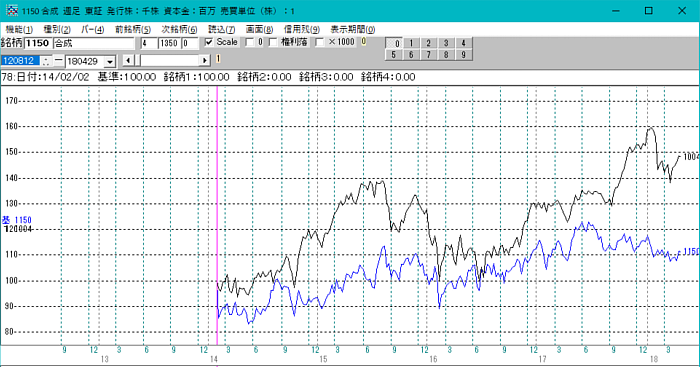Click the application icon in title bar
The image size is (700, 367).
(x=12, y=10)
